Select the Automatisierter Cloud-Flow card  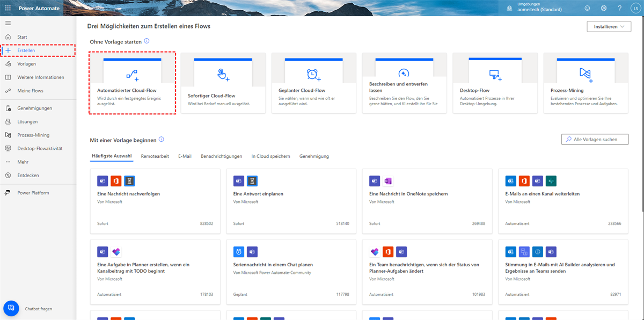(132, 83)
